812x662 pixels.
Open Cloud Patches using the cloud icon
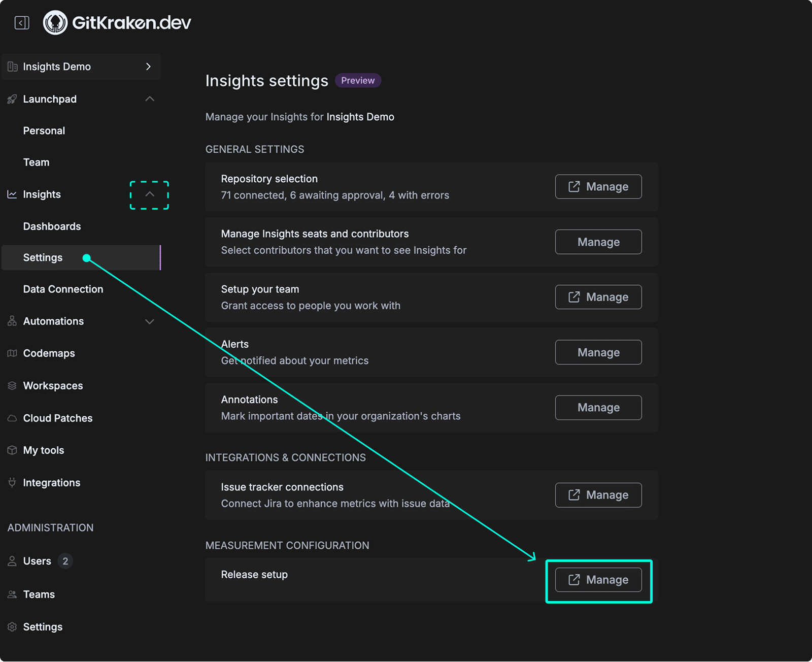coord(11,418)
